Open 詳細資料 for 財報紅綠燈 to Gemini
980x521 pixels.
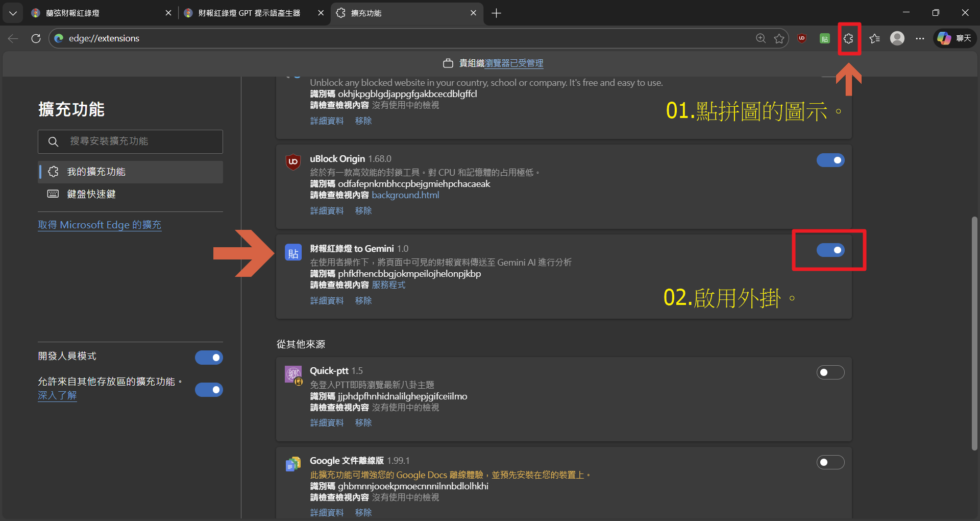click(327, 301)
